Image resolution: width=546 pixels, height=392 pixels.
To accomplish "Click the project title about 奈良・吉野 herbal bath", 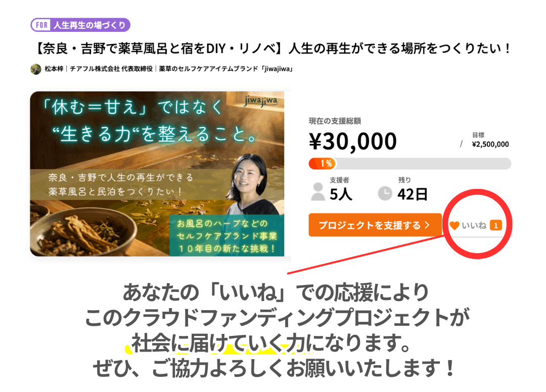I will 274,48.
